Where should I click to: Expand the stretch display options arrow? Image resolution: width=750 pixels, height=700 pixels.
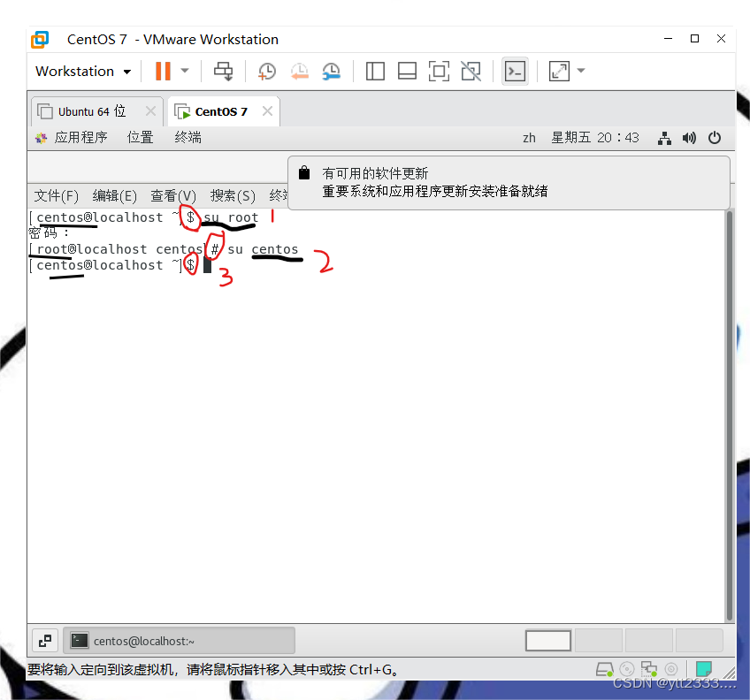pos(581,71)
